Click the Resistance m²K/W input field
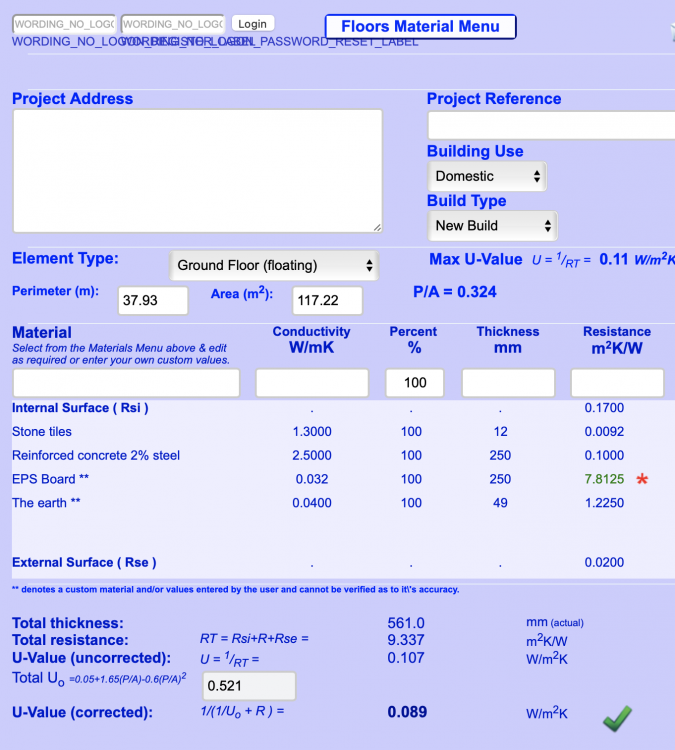Image resolution: width=675 pixels, height=750 pixels. click(x=618, y=383)
